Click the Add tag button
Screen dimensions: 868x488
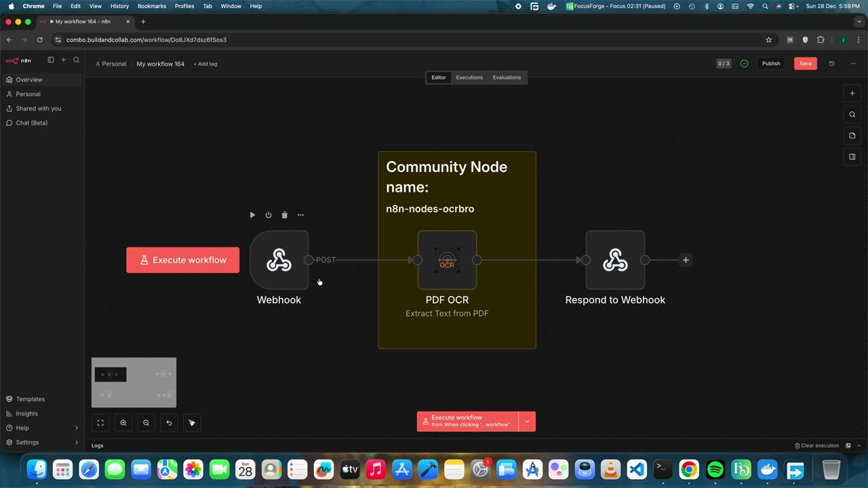205,64
